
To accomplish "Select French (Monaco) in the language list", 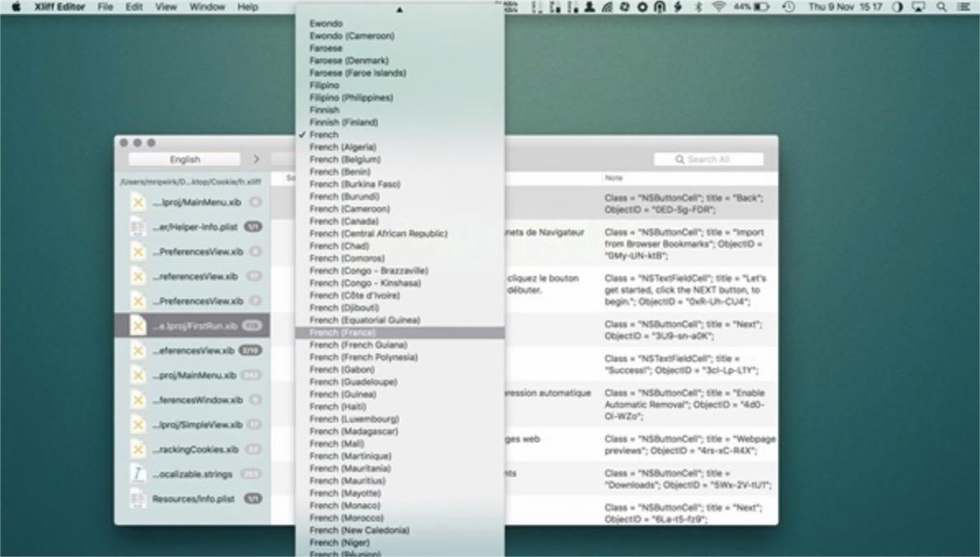I will coord(400,506).
